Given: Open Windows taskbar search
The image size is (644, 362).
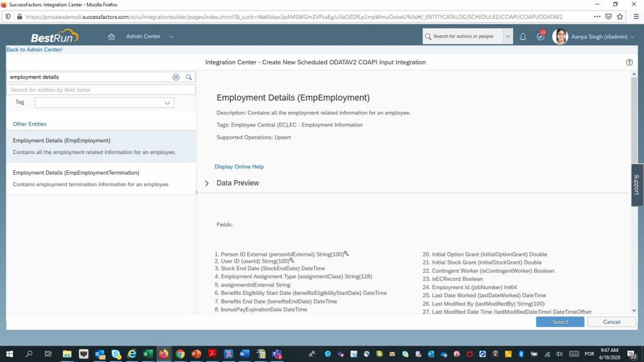Looking at the screenshot, I should [29, 354].
